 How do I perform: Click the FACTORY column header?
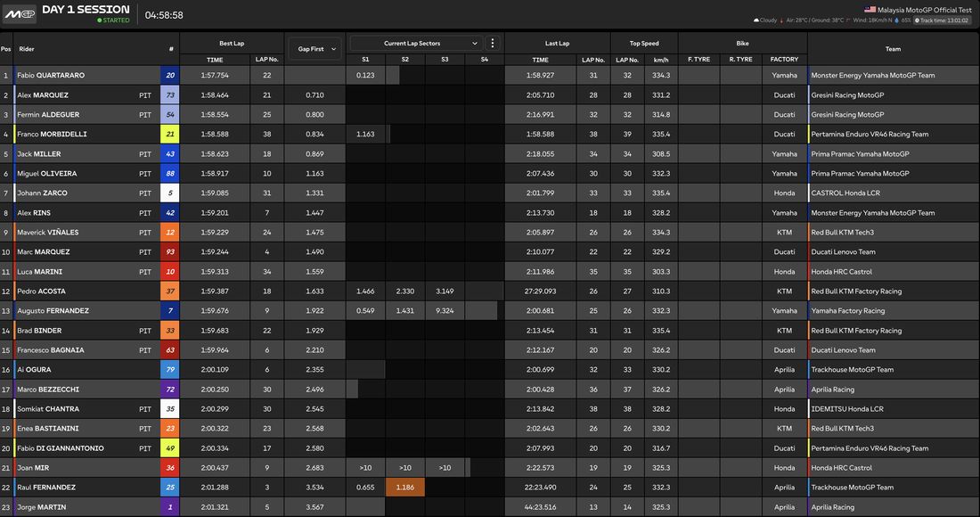784,60
